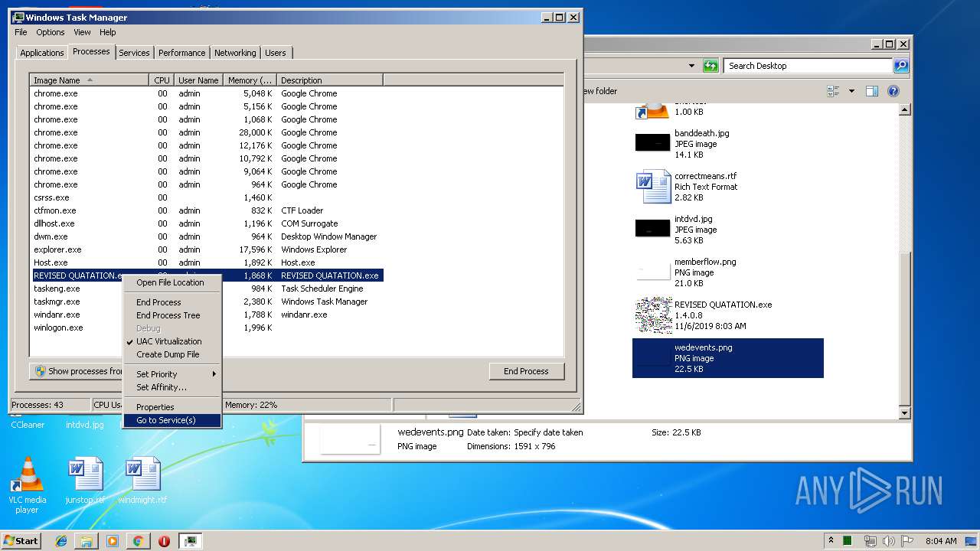Select windmight.rtf desktop icon
This screenshot has height=551, width=980.
142,481
